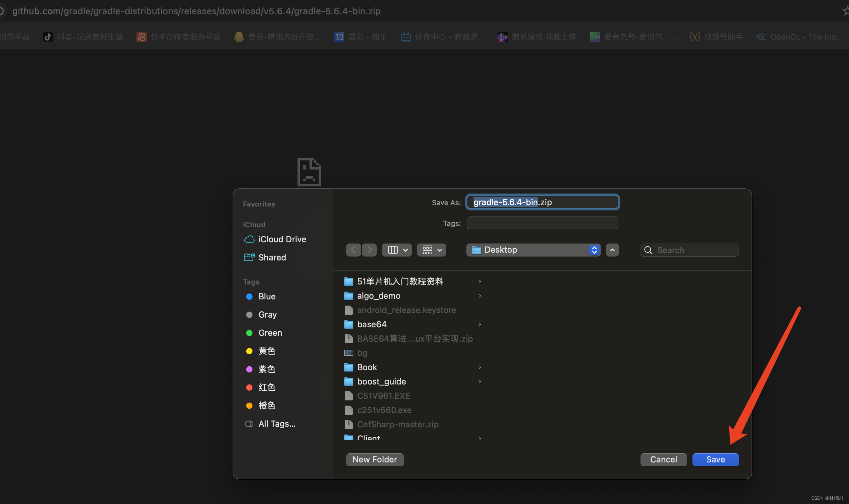The height and width of the screenshot is (504, 849).
Task: Expand the algo_demo folder chevron
Action: [479, 296]
